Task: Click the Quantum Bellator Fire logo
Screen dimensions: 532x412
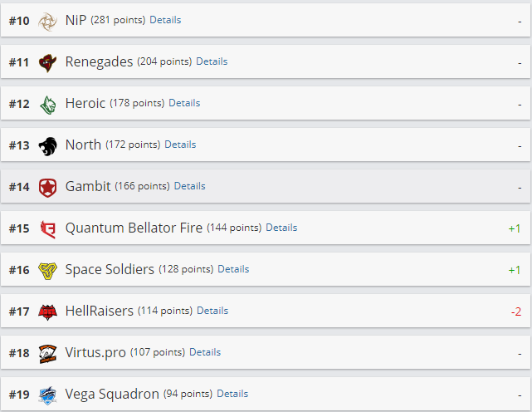Action: [48, 228]
